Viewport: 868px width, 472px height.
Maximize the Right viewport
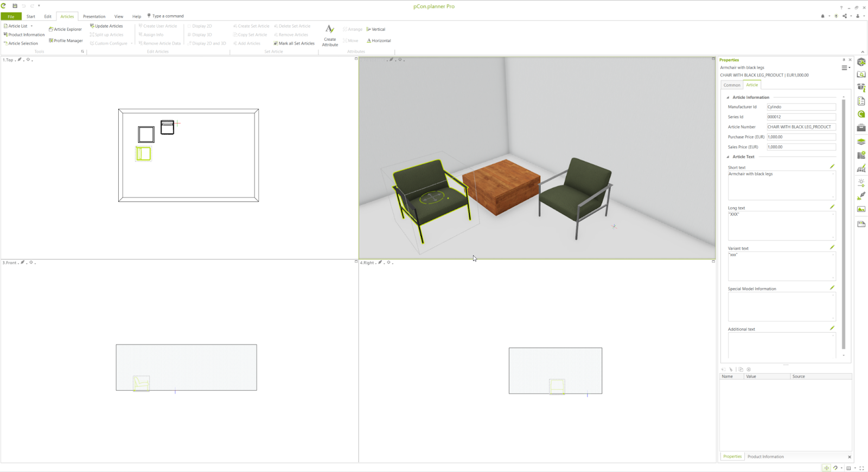(713, 261)
